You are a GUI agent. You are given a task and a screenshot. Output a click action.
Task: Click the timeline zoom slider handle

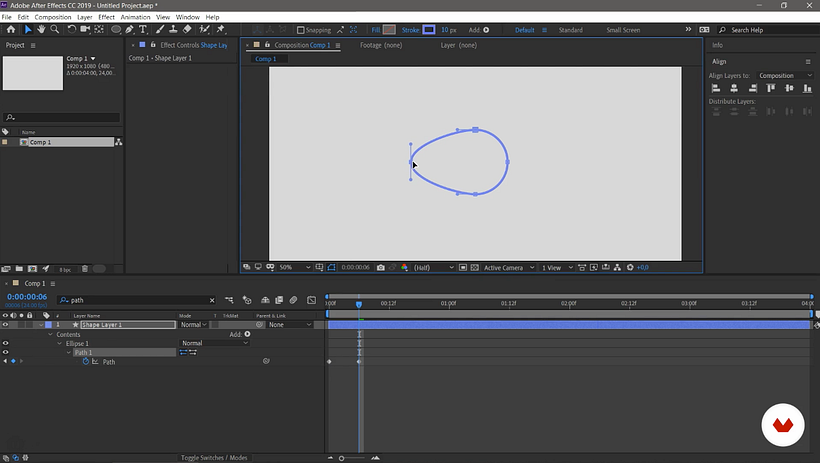[341, 458]
